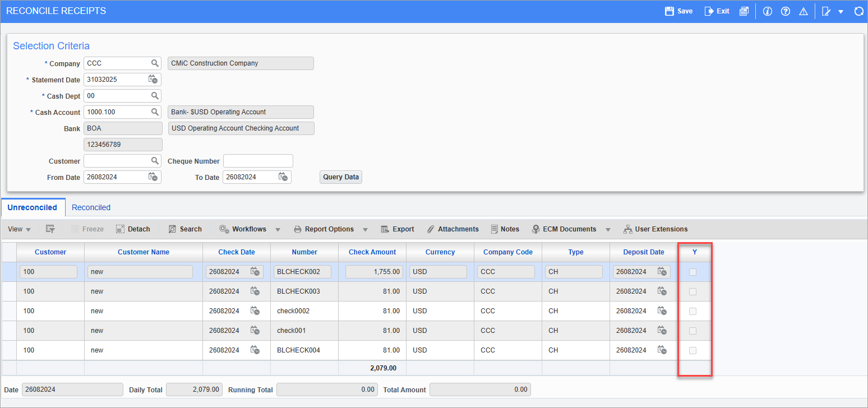Select the row selector for BLCHECK004
This screenshot has height=408, width=868.
pyautogui.click(x=9, y=350)
